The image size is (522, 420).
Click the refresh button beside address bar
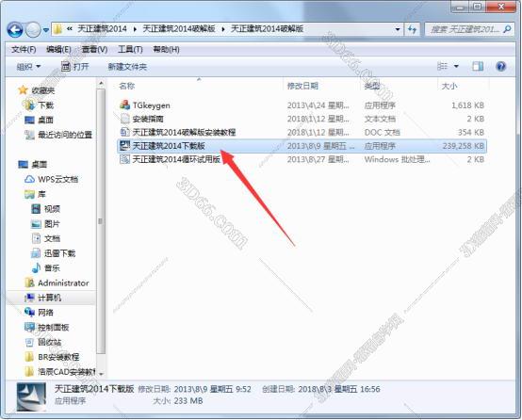pos(412,29)
